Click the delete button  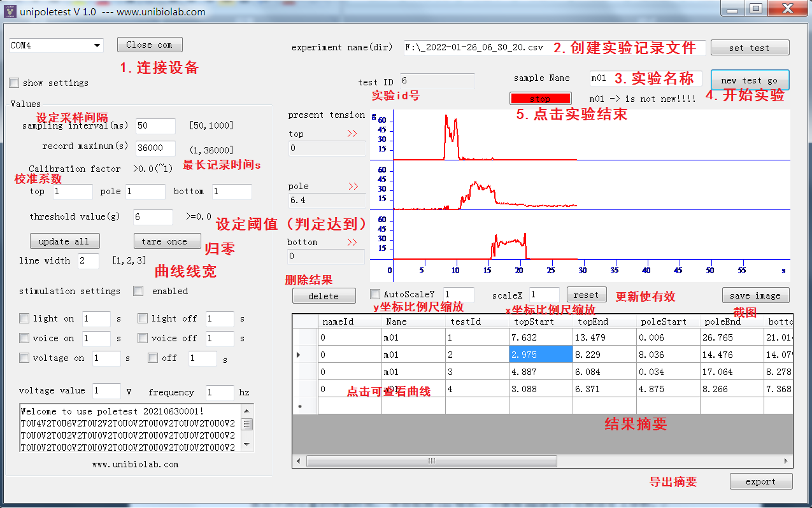coord(324,296)
